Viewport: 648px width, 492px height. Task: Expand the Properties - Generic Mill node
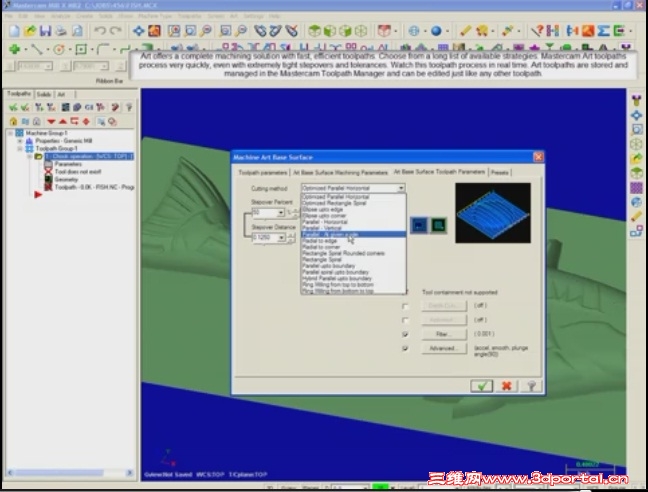pyautogui.click(x=20, y=141)
